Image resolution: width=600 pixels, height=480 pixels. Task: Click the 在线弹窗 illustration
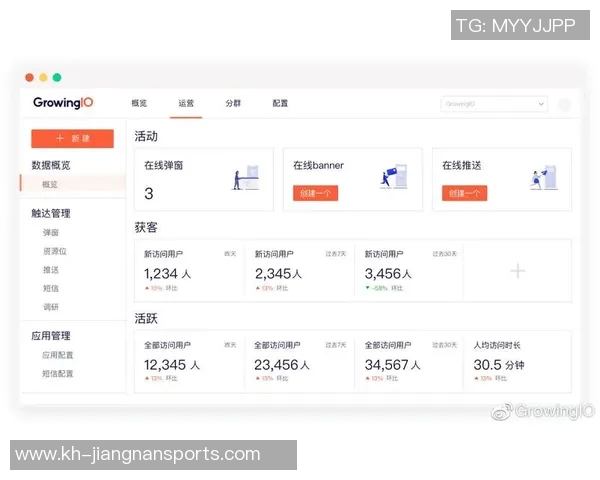point(246,178)
